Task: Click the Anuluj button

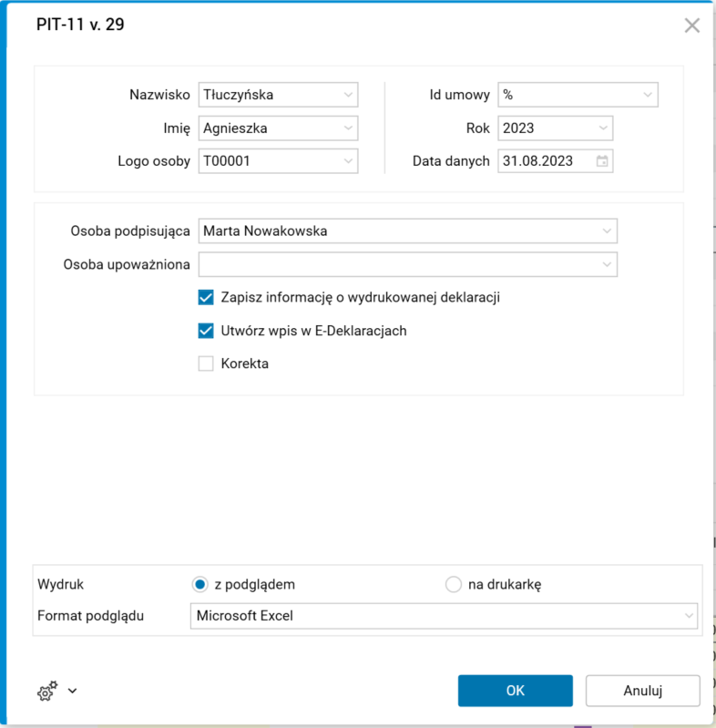Action: click(642, 691)
